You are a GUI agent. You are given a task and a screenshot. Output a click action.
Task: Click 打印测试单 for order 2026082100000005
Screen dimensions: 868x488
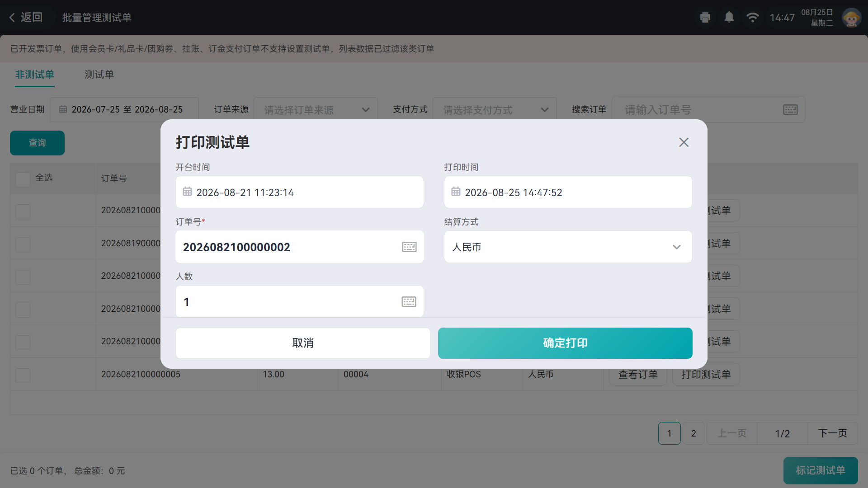coord(706,374)
